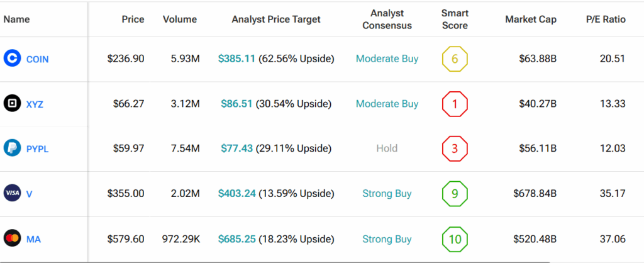
Task: Click V's Smart Score 9 badge
Action: click(455, 194)
